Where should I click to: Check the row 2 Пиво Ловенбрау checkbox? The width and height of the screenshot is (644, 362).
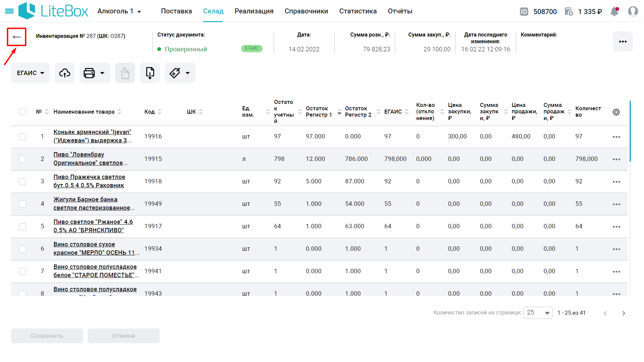tap(22, 159)
